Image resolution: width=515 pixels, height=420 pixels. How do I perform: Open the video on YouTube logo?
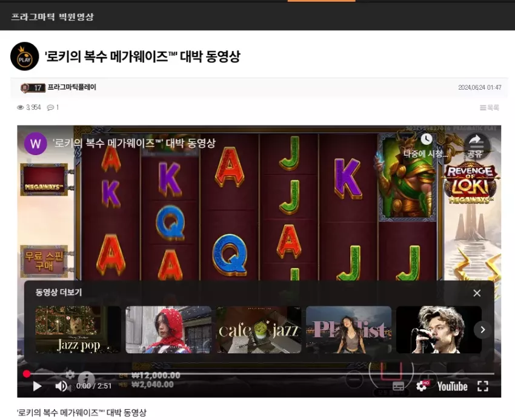(x=452, y=387)
